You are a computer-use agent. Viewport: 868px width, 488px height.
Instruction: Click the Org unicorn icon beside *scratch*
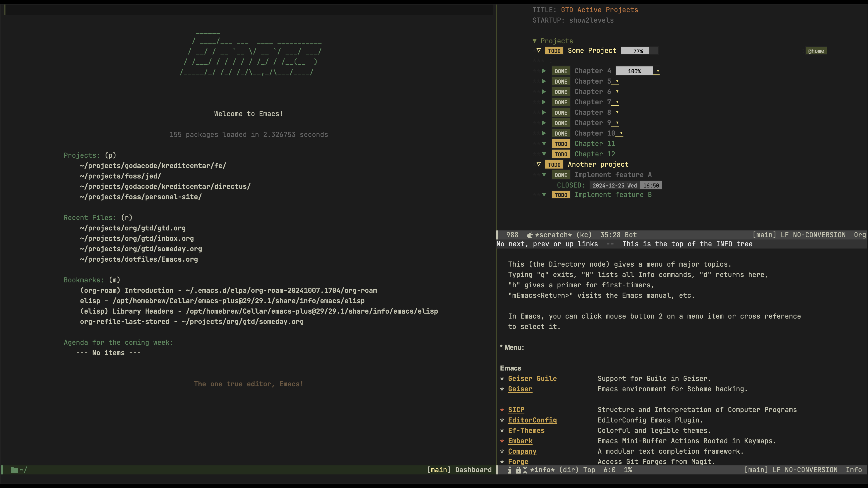530,235
